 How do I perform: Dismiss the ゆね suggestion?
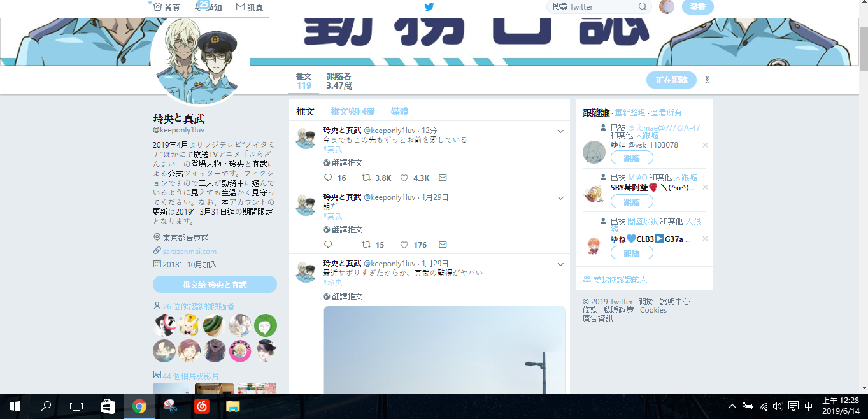point(705,239)
